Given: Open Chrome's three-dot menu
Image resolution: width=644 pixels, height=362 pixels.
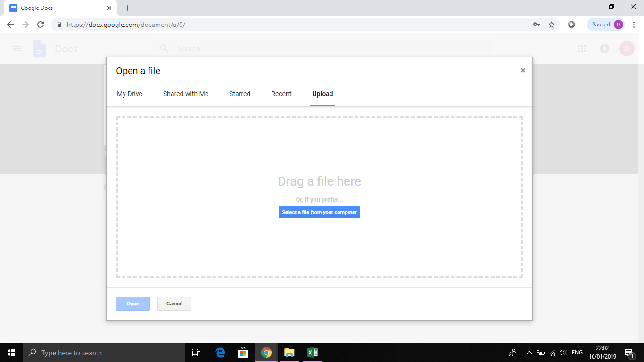Looking at the screenshot, I should (x=633, y=25).
